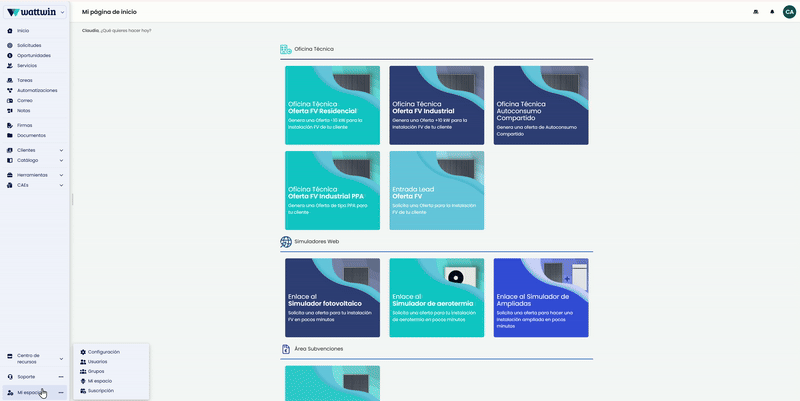Click the notifications bell icon

pyautogui.click(x=772, y=12)
